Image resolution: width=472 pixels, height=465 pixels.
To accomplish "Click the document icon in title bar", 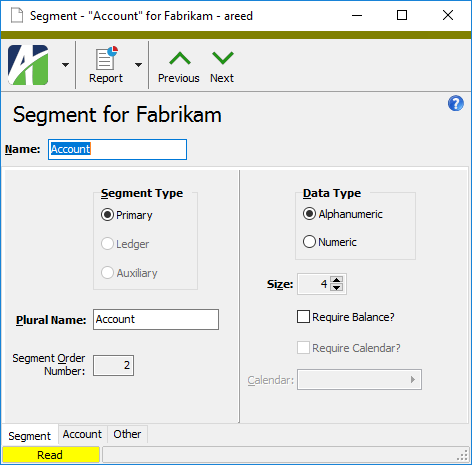I will coord(17,15).
